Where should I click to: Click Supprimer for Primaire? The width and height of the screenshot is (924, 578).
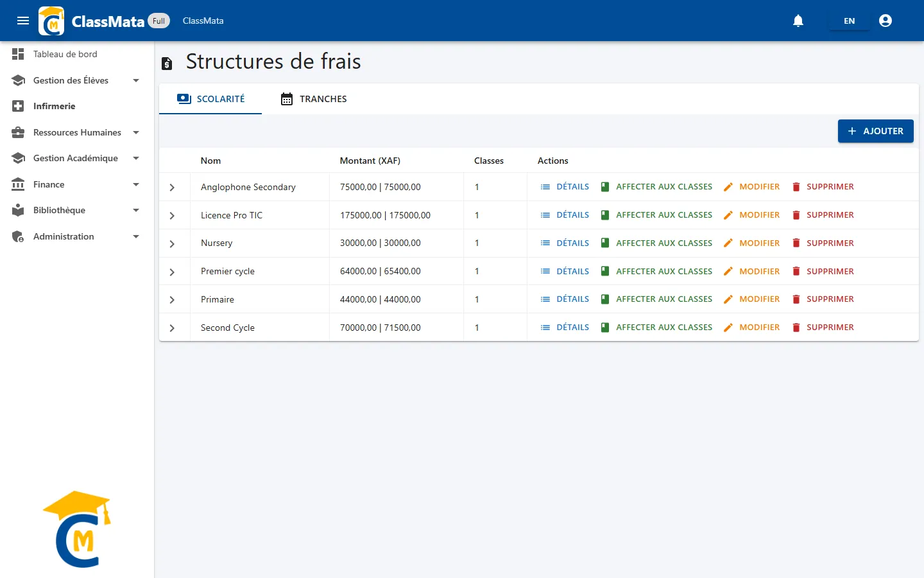coord(823,299)
